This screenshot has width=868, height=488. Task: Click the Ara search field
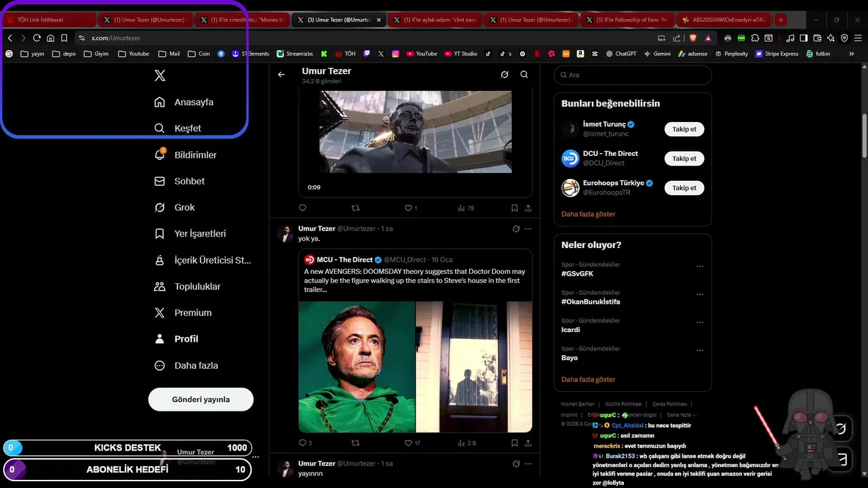coord(633,75)
